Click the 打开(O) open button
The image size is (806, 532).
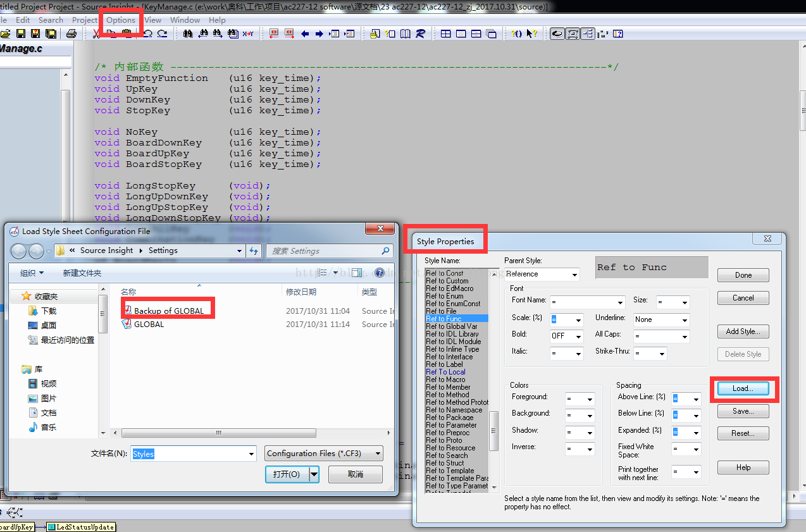(x=287, y=474)
